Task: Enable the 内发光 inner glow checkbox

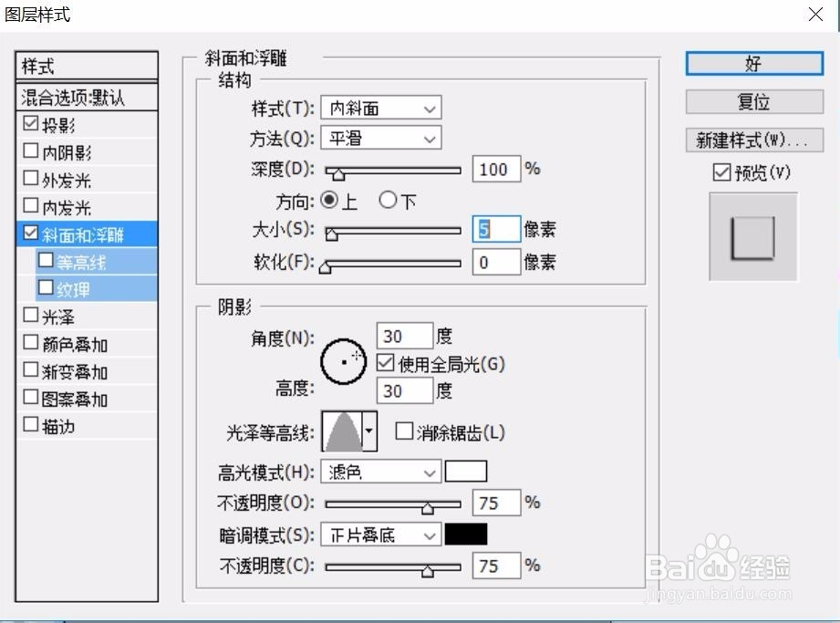Action: (x=30, y=206)
